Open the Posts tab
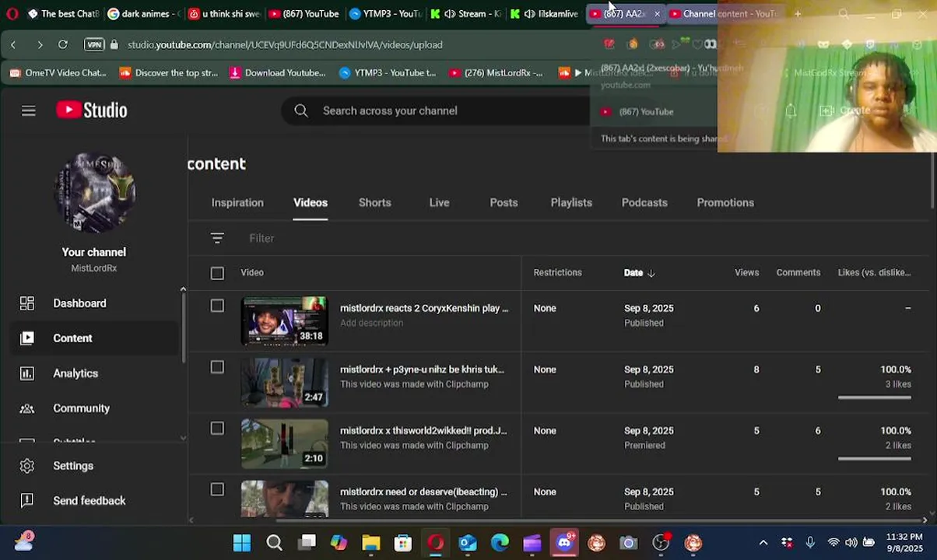The width and height of the screenshot is (937, 560). 504,202
